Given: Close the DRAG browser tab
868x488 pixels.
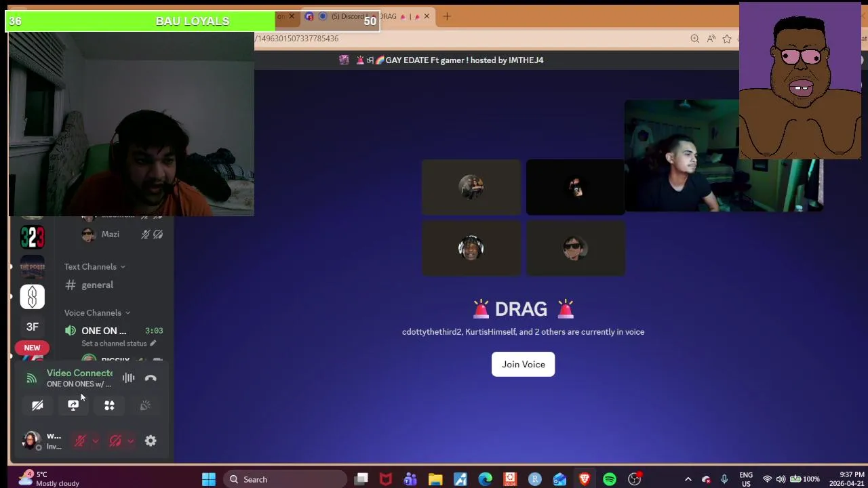Looking at the screenshot, I should [x=427, y=16].
